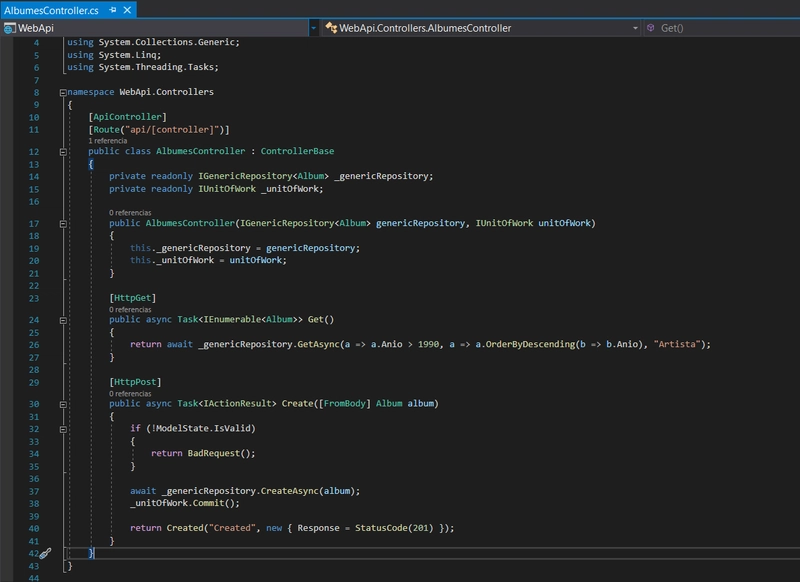Screen dimensions: 800x582
Task: Click the CreateAsync(album) call
Action: pyautogui.click(x=308, y=491)
